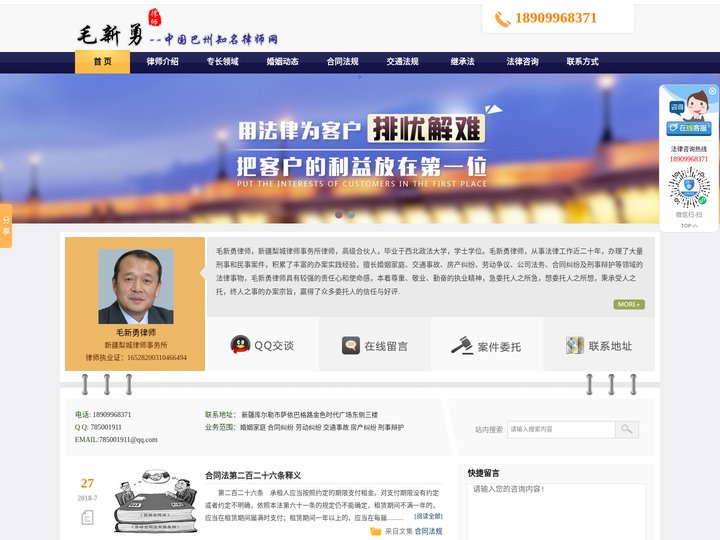Viewport: 720px width, 540px height.
Task: Click the green MORE+ button
Action: point(629,304)
